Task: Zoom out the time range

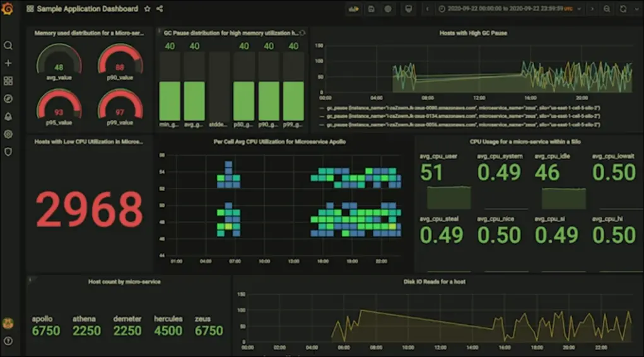Action: (x=607, y=9)
